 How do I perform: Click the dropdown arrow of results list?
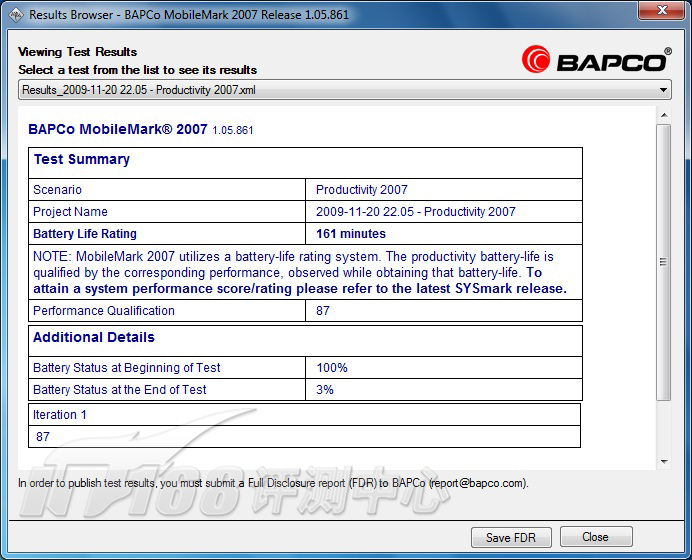663,90
